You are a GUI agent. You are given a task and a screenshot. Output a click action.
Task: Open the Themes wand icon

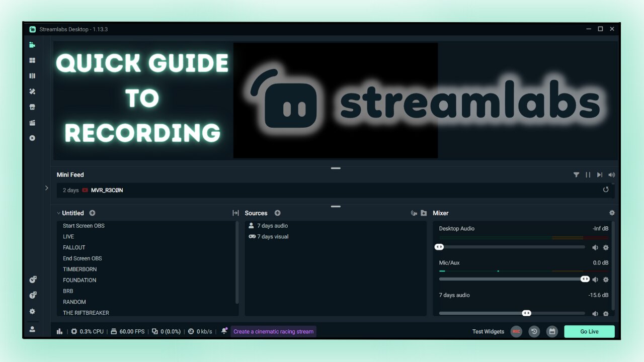tap(32, 92)
